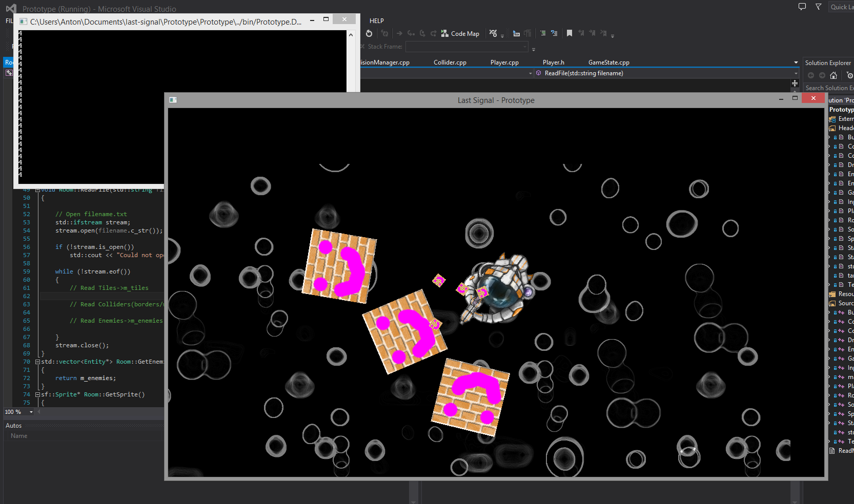Click the Solution Explorer forward navigation button
Image resolution: width=854 pixels, height=504 pixels.
[823, 75]
